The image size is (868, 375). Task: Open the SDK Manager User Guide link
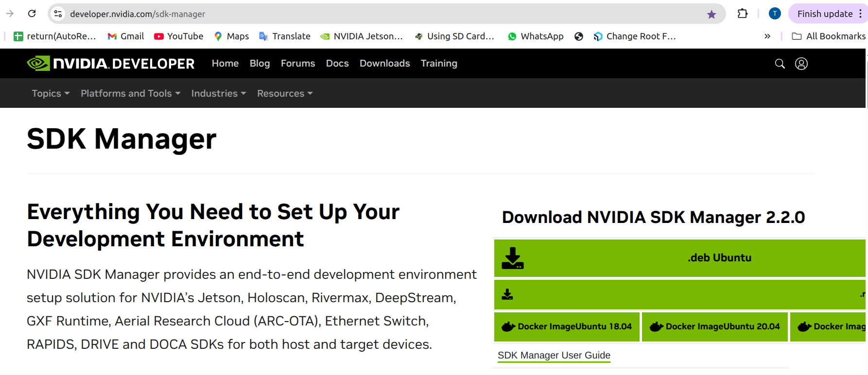554,355
